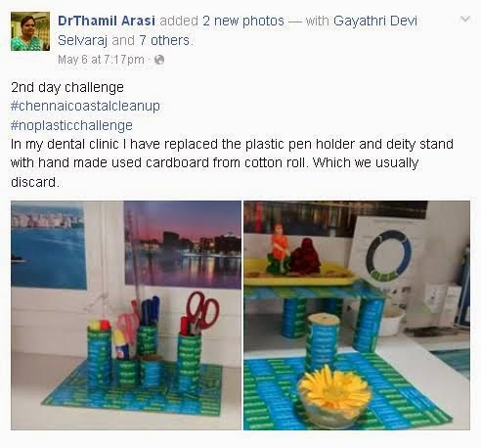481x448 pixels.
Task: Click the circular chart poster in right photo
Action: pyautogui.click(x=388, y=255)
